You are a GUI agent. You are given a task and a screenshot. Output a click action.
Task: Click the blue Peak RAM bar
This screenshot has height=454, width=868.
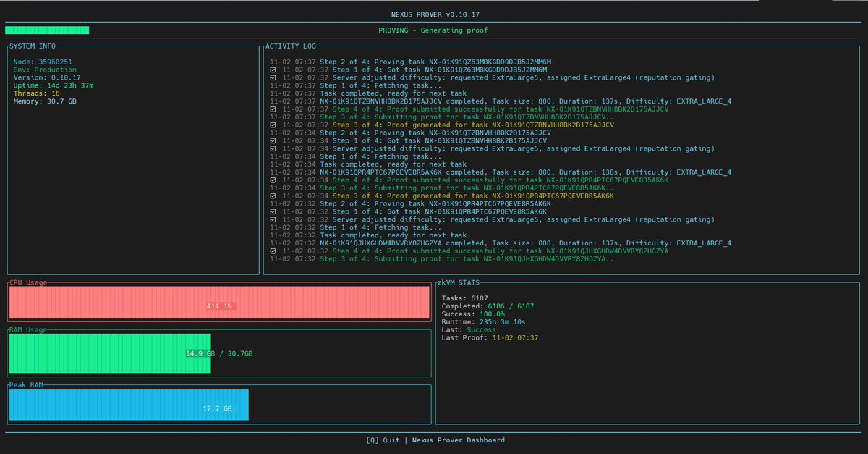129,405
